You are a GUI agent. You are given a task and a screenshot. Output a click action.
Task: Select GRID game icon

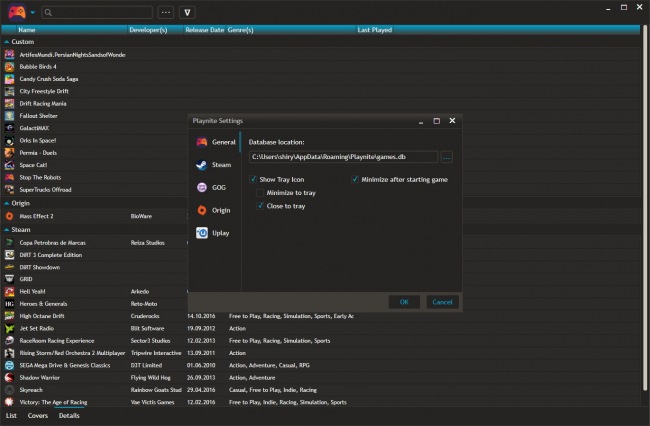pos(9,279)
